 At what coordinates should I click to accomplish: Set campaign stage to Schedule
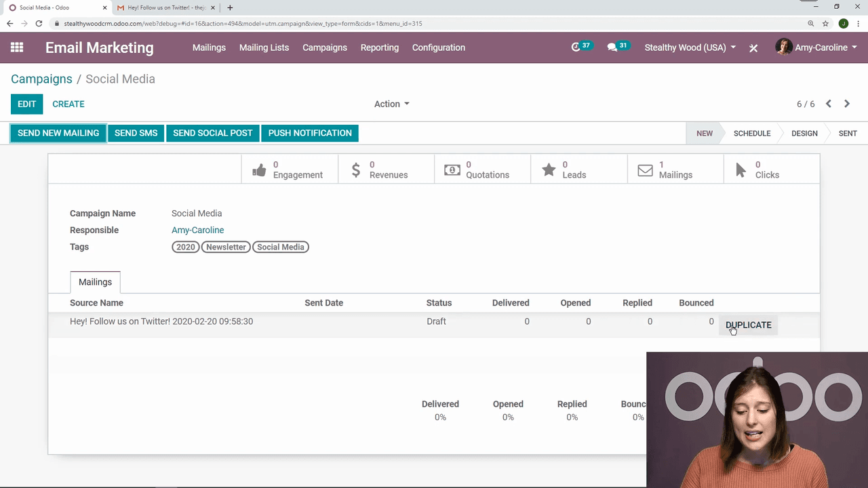751,134
